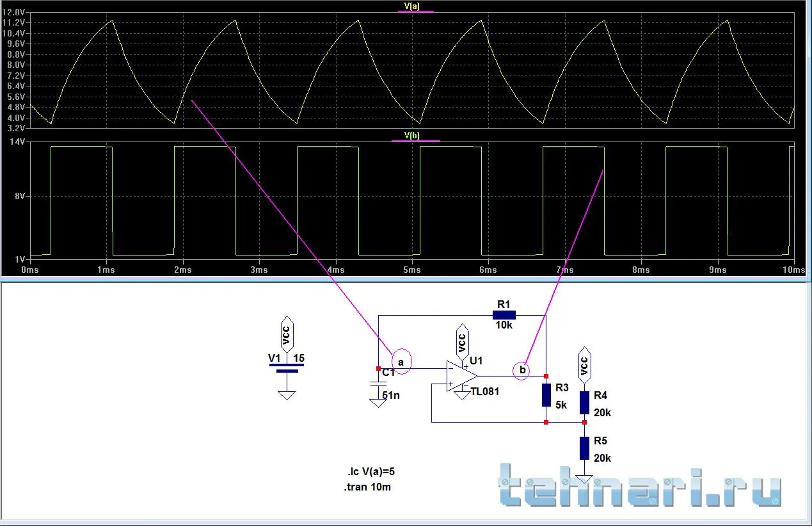This screenshot has width=812, height=527.
Task: Click the 4.0V axis label
Action: click(x=15, y=118)
